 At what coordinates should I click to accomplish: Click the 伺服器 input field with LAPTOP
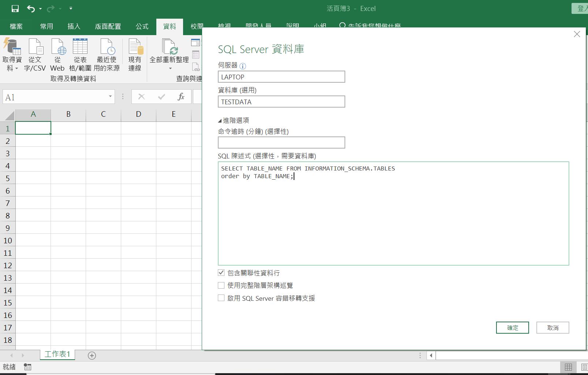click(x=281, y=77)
